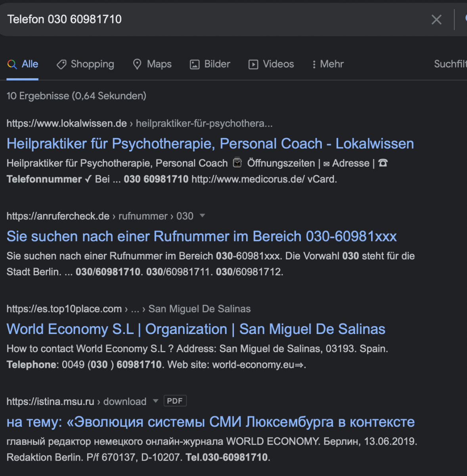Click snippet text Stadt Berlin with 030/60981711
This screenshot has height=476, width=467.
[x=145, y=272]
